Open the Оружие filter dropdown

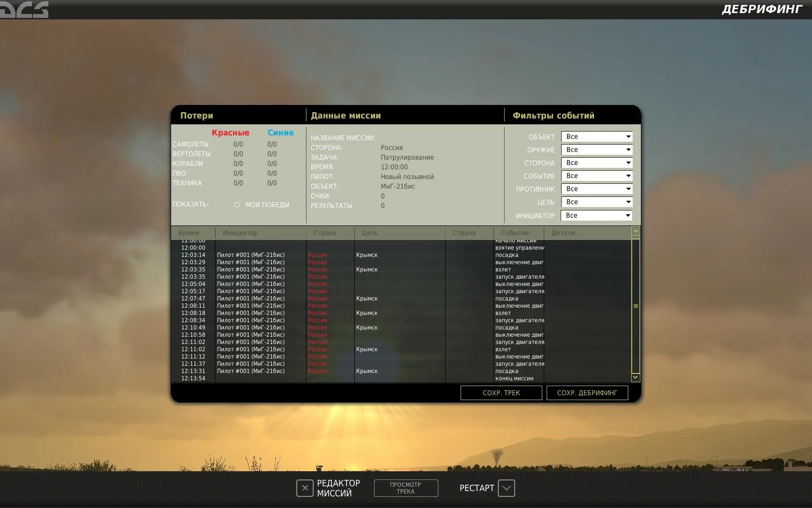coord(597,150)
